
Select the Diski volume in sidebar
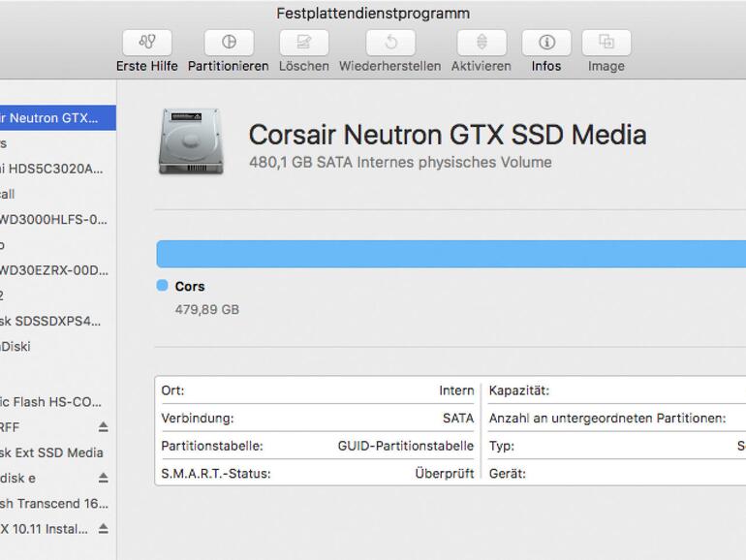pyautogui.click(x=58, y=347)
